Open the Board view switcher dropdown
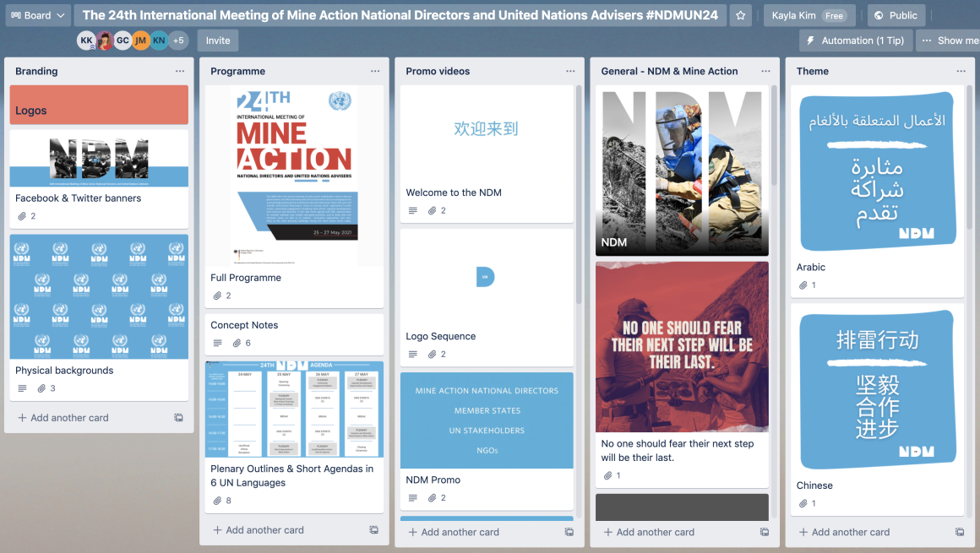 pos(38,15)
